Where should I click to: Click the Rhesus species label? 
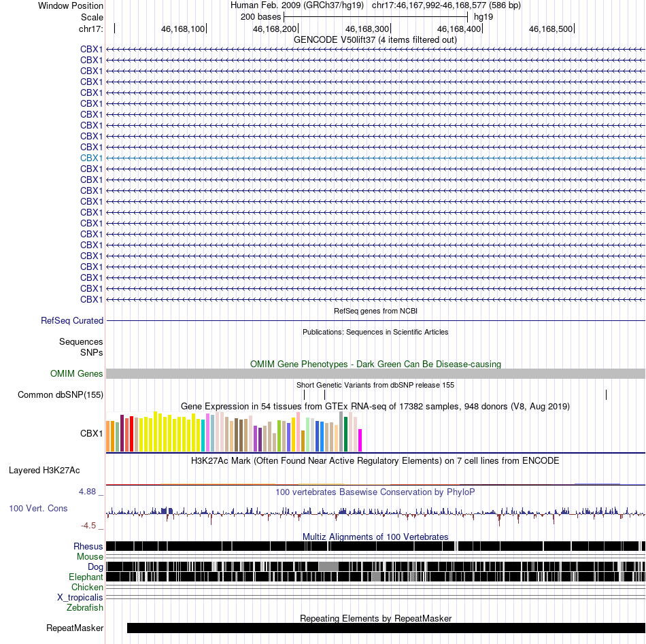pos(88,546)
